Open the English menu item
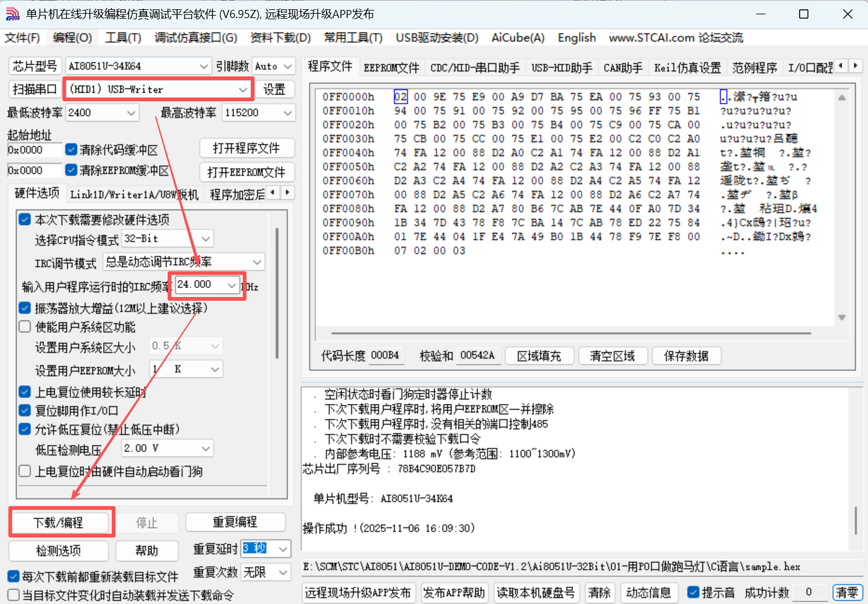Viewport: 868px width, 604px height. pyautogui.click(x=576, y=38)
